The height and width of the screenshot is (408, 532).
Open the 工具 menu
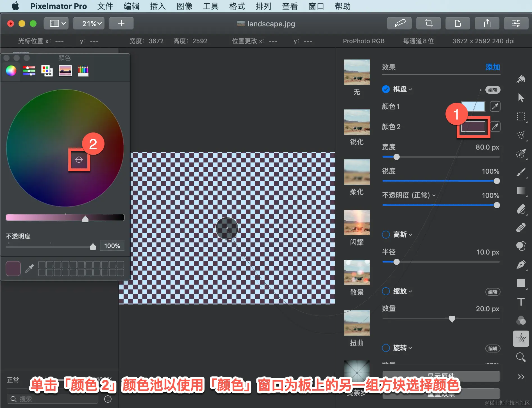211,6
